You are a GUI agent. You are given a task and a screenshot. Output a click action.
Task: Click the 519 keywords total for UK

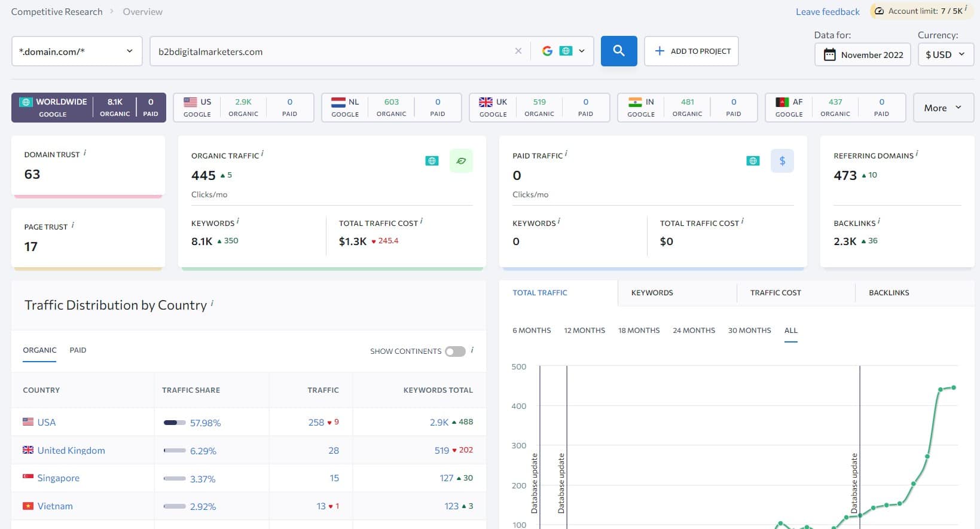coord(442,451)
